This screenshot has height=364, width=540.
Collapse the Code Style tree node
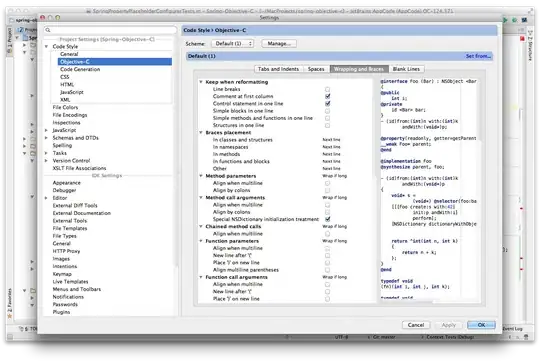[x=46, y=46]
